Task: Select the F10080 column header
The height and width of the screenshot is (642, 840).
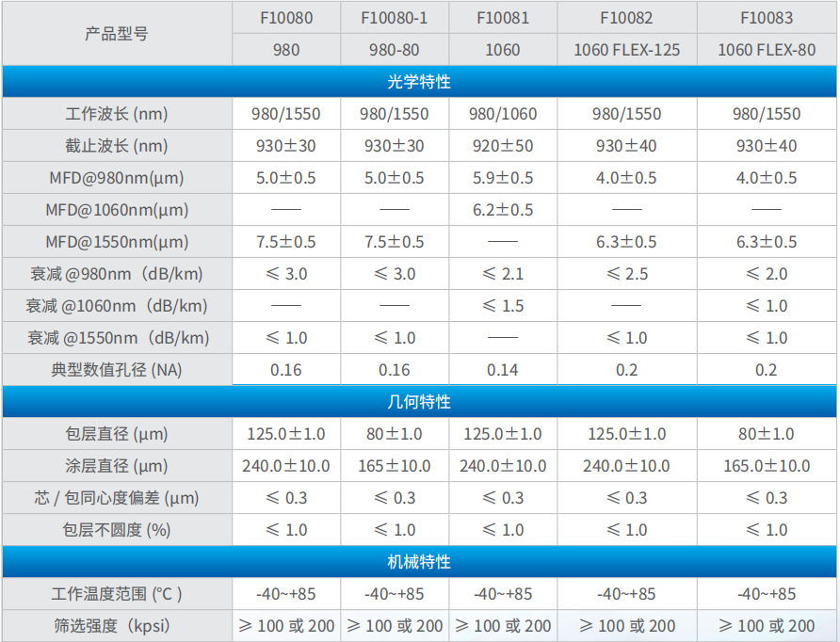Action: tap(285, 17)
